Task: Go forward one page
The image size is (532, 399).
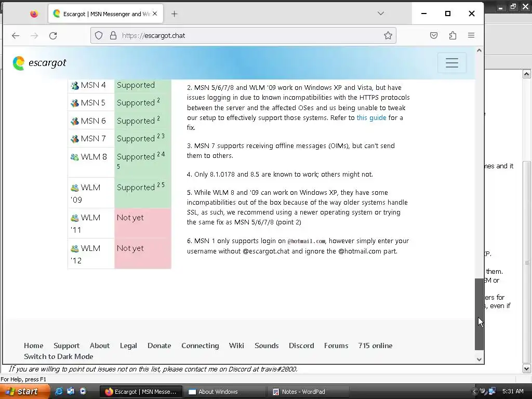Action: click(x=34, y=36)
